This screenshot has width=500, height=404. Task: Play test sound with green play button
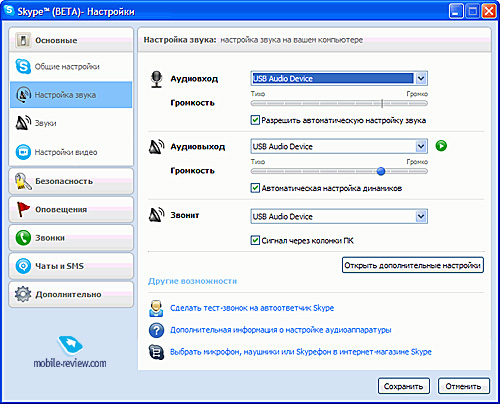tap(441, 146)
